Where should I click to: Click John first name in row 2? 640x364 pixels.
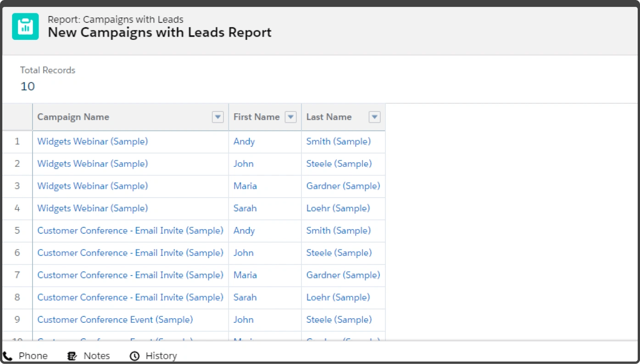click(x=244, y=164)
